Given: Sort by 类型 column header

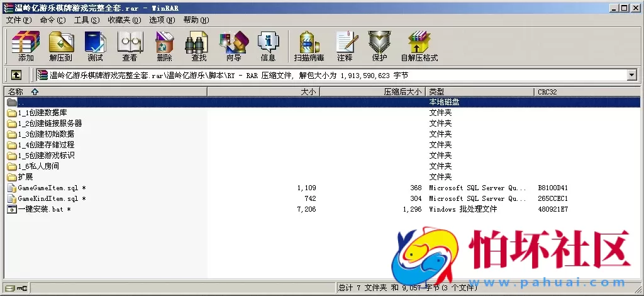Looking at the screenshot, I should 480,92.
